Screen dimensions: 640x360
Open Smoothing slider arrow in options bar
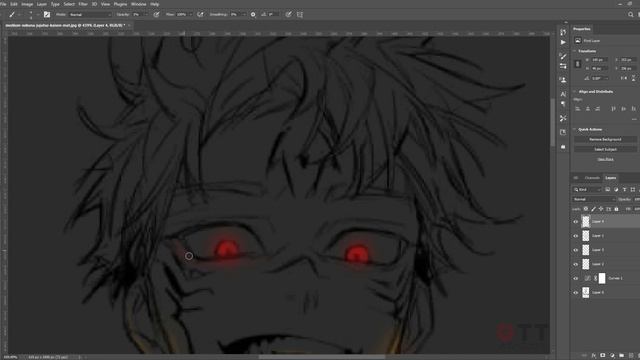click(x=244, y=14)
